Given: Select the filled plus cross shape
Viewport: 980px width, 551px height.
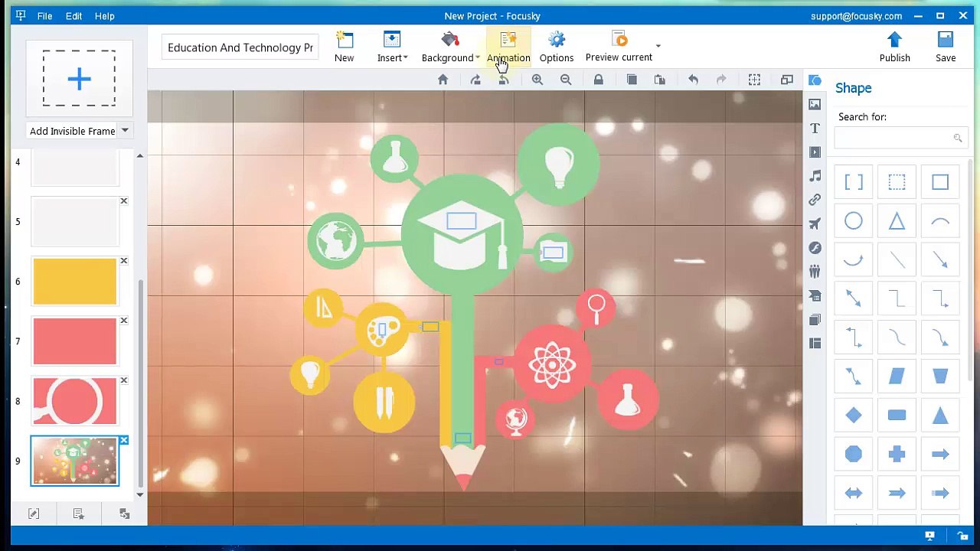Looking at the screenshot, I should pyautogui.click(x=897, y=454).
